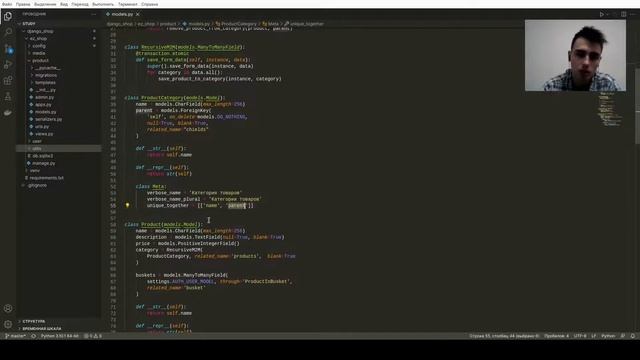
Task: Click the split editor icon
Action: (x=624, y=14)
